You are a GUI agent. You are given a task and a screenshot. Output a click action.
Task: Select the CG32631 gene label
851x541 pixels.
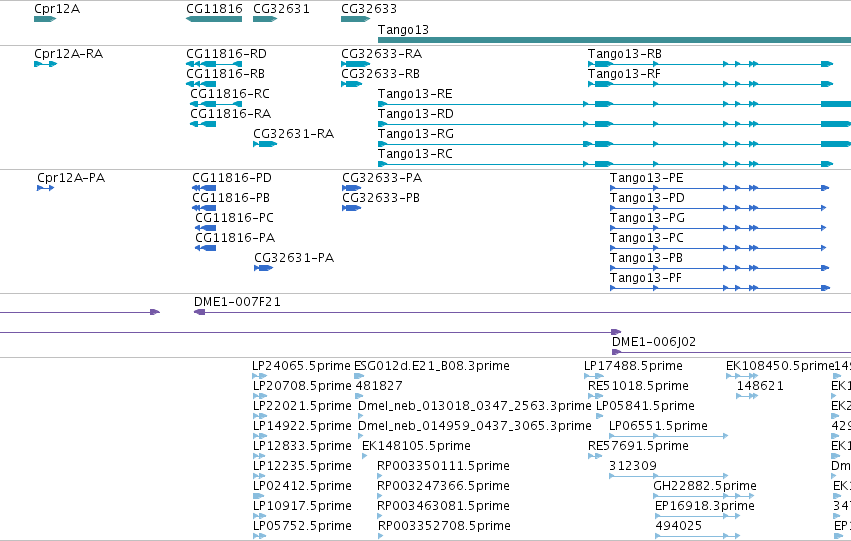[x=281, y=9]
